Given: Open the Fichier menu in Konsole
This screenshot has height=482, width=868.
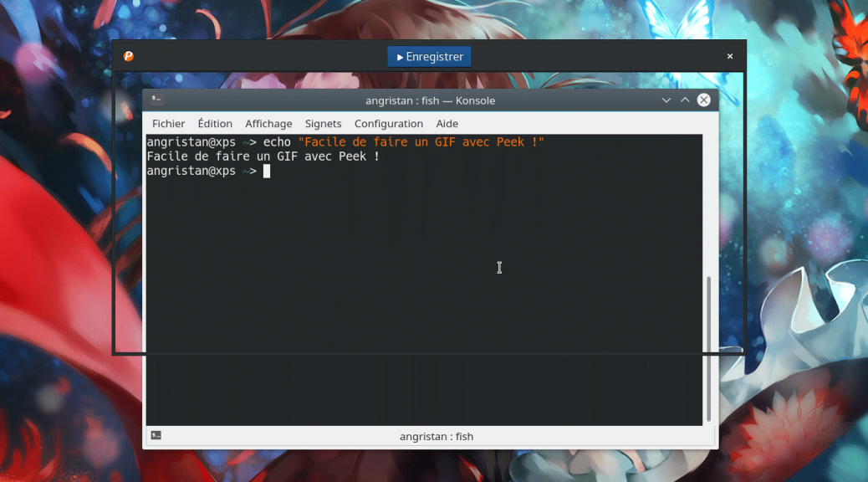Looking at the screenshot, I should coord(168,124).
